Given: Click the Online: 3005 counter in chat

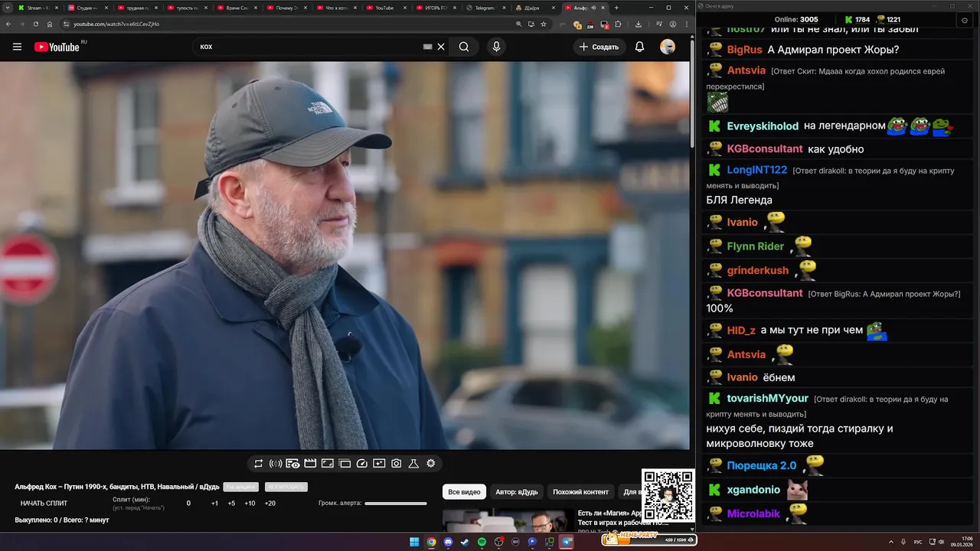Looking at the screenshot, I should (796, 19).
